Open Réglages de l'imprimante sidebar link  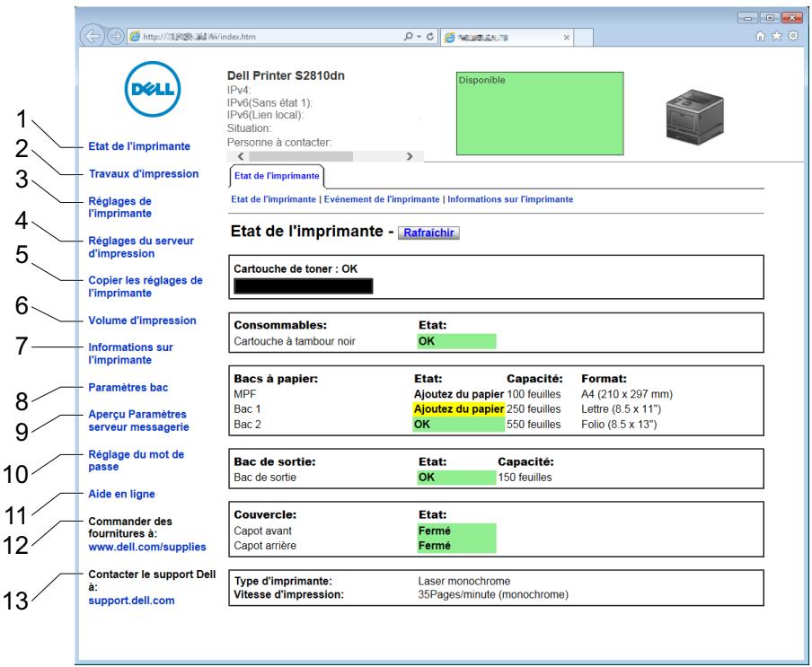pyautogui.click(x=119, y=207)
